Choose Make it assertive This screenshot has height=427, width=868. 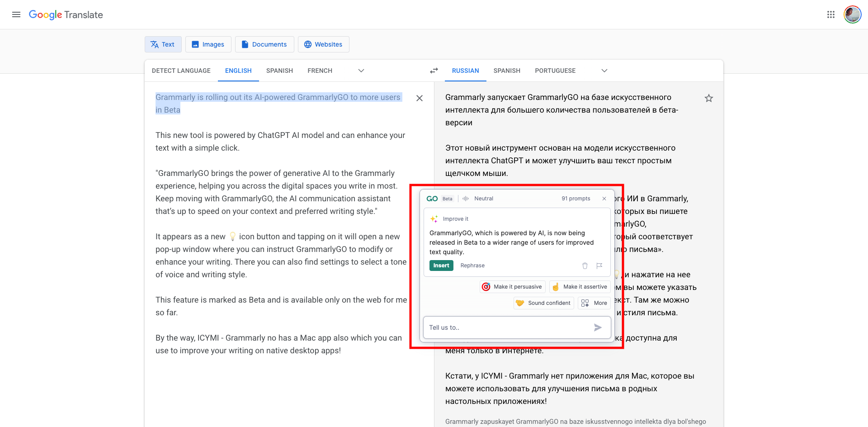tap(580, 287)
